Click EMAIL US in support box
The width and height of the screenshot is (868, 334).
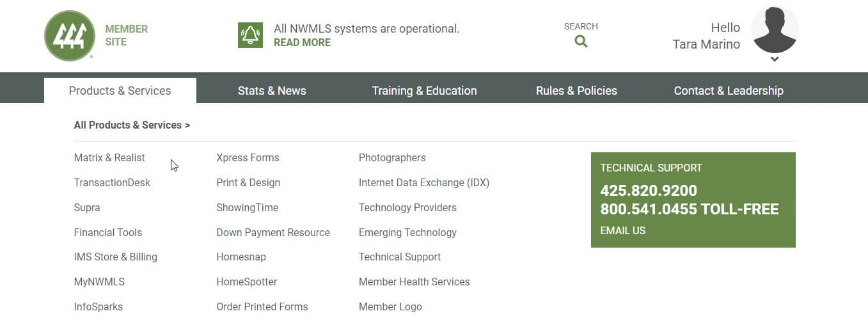coord(622,230)
